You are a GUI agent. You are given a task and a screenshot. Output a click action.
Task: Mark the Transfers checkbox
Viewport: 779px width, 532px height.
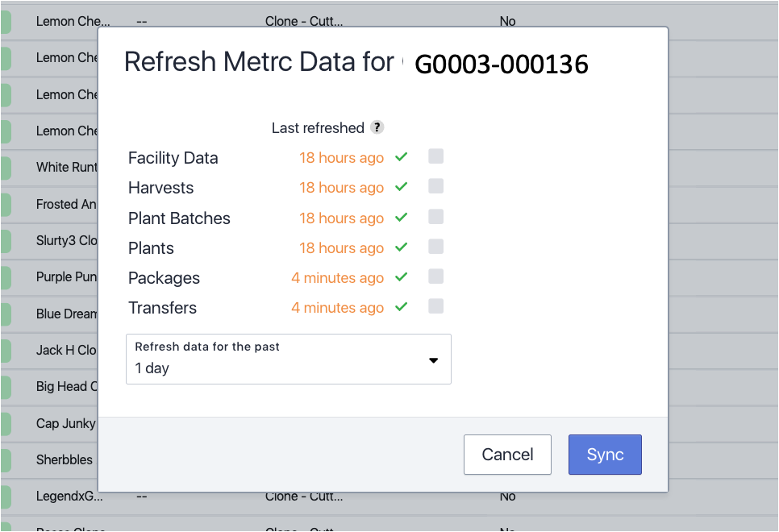(x=436, y=306)
